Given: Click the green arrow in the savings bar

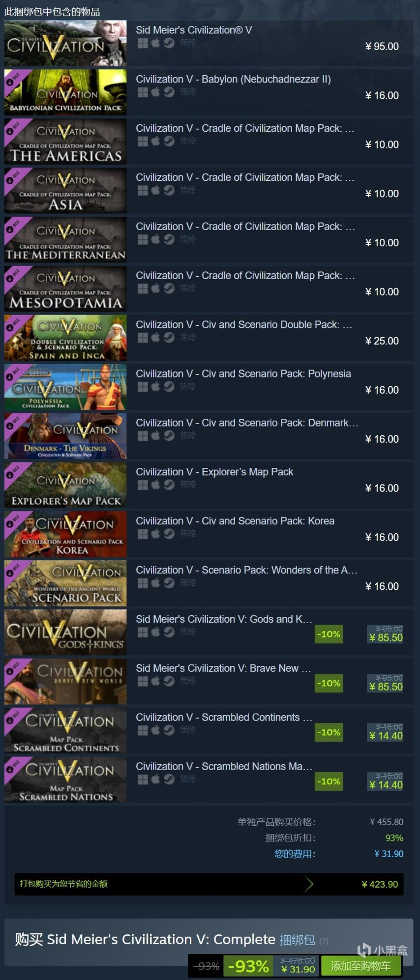Looking at the screenshot, I should (308, 884).
